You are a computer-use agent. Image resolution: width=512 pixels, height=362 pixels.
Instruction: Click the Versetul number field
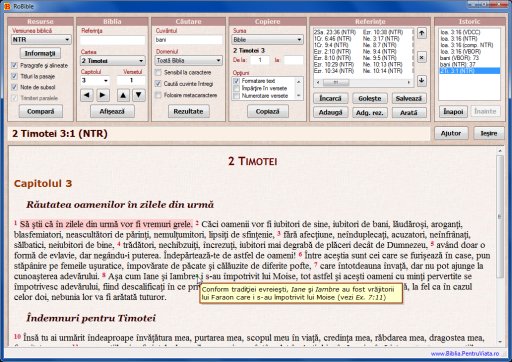(x=131, y=80)
